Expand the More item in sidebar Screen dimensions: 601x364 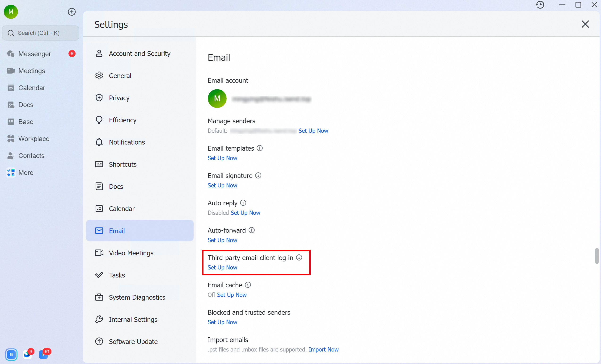click(x=25, y=173)
